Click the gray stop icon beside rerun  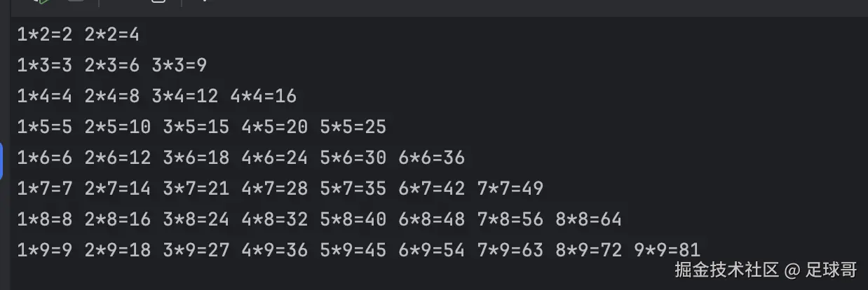click(x=75, y=2)
